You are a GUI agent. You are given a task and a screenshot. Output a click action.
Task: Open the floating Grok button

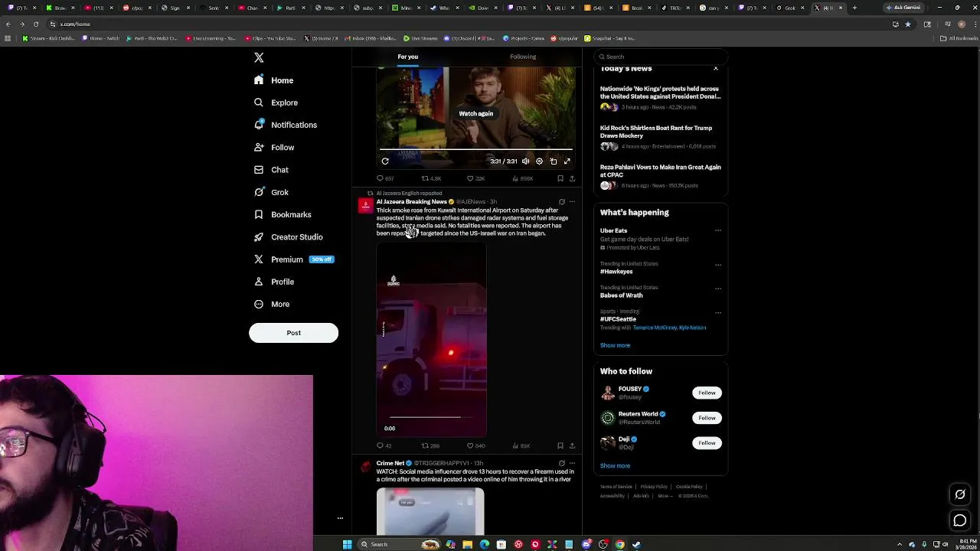click(960, 494)
